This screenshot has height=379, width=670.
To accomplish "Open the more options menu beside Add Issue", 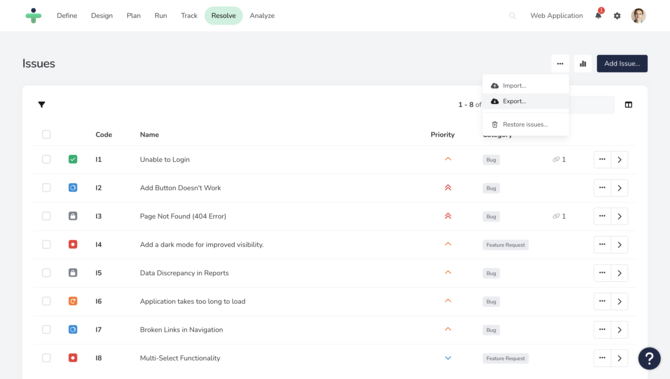I will [560, 64].
